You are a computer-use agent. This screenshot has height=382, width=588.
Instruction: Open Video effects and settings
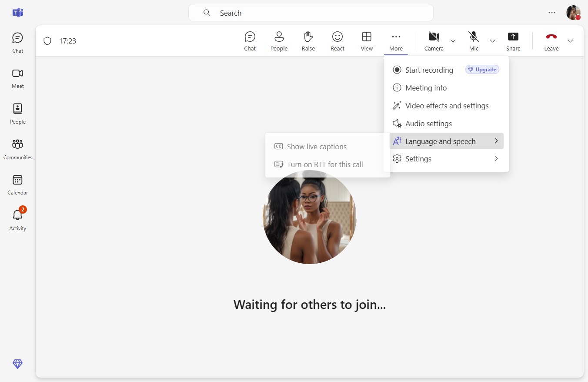tap(446, 106)
